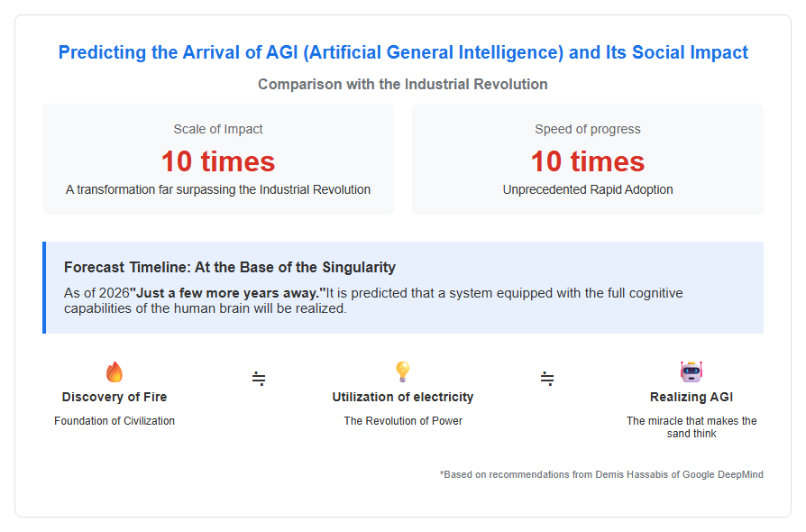Click the Industrial Revolution transformation description text
Viewport: 806px width, 532px height.
click(x=218, y=189)
